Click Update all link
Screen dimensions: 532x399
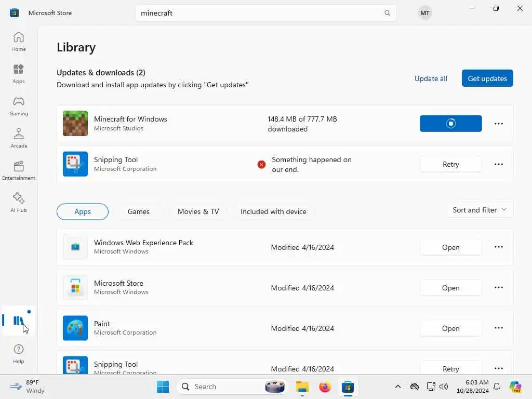coord(431,78)
